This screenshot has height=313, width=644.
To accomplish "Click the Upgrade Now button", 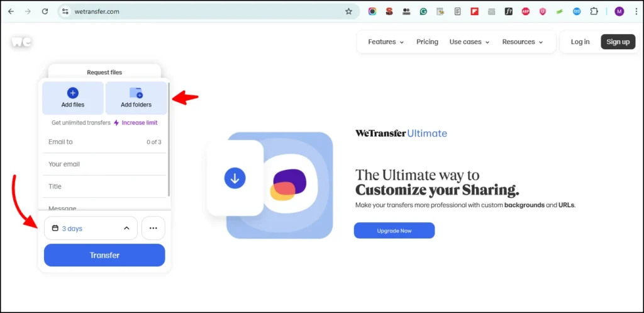I will pos(394,230).
